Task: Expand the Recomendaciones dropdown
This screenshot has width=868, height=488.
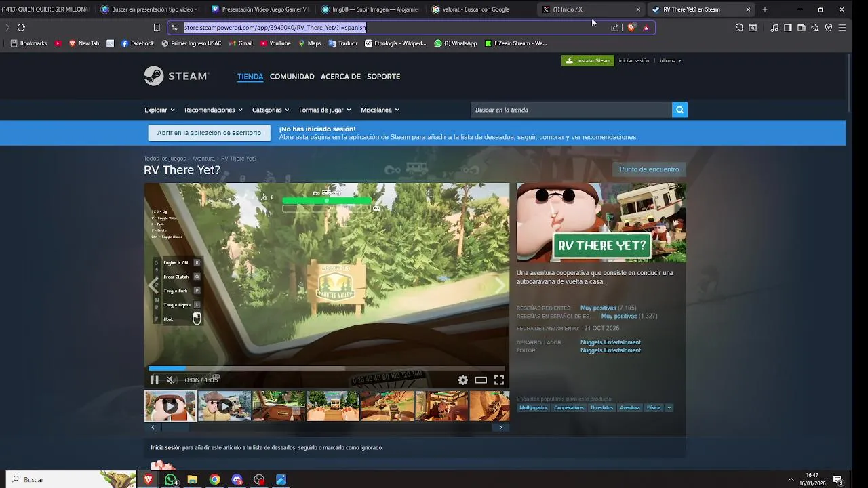Action: click(x=214, y=110)
